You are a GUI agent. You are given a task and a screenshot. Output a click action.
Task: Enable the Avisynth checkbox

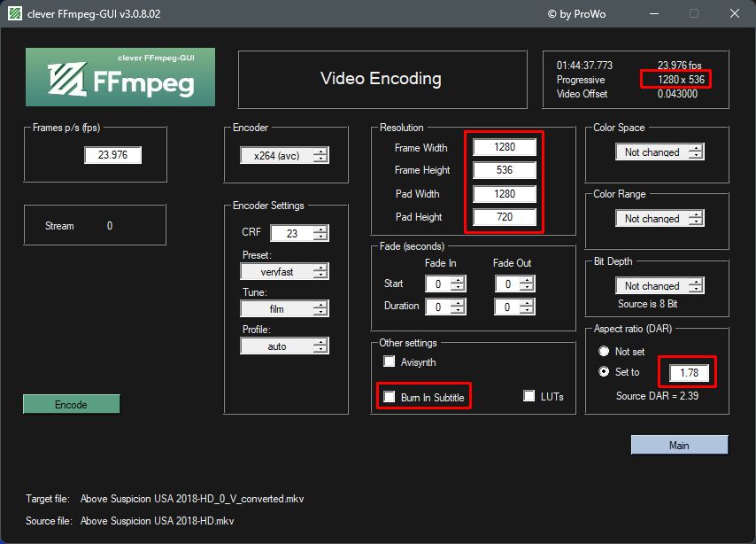[x=389, y=361]
